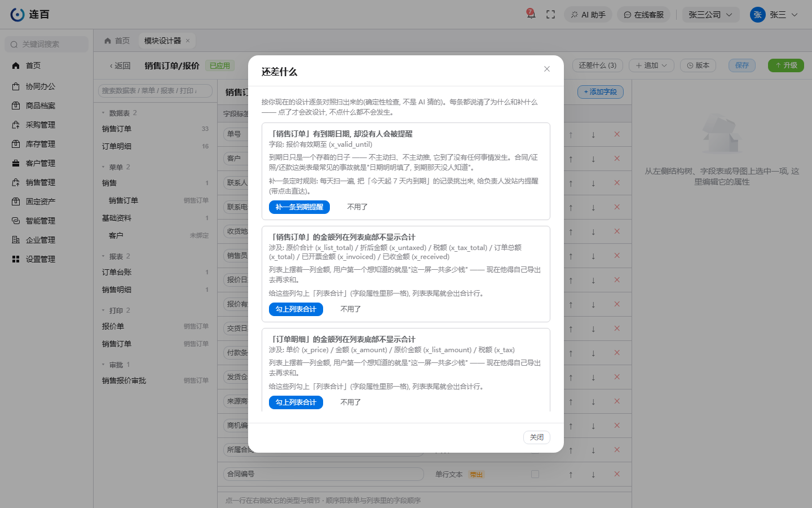Viewport: 812px width, 508px height.
Task: Go to 首页 in sidebar
Action: [x=47, y=65]
